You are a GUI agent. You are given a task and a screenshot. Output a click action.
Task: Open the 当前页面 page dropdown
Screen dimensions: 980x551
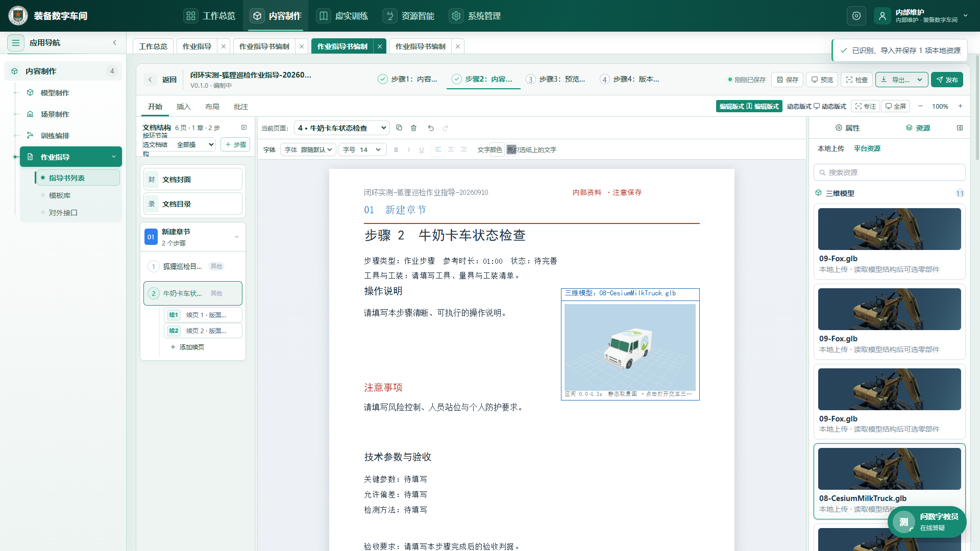[x=342, y=128]
